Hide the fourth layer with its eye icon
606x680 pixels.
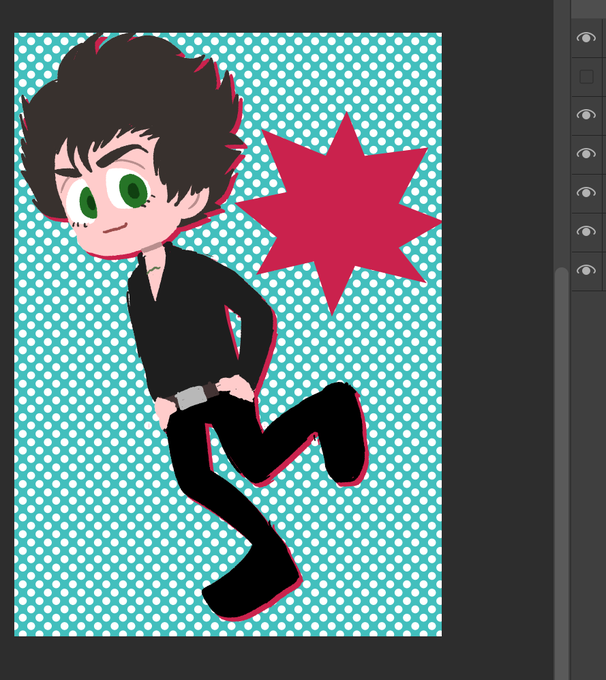pyautogui.click(x=586, y=154)
